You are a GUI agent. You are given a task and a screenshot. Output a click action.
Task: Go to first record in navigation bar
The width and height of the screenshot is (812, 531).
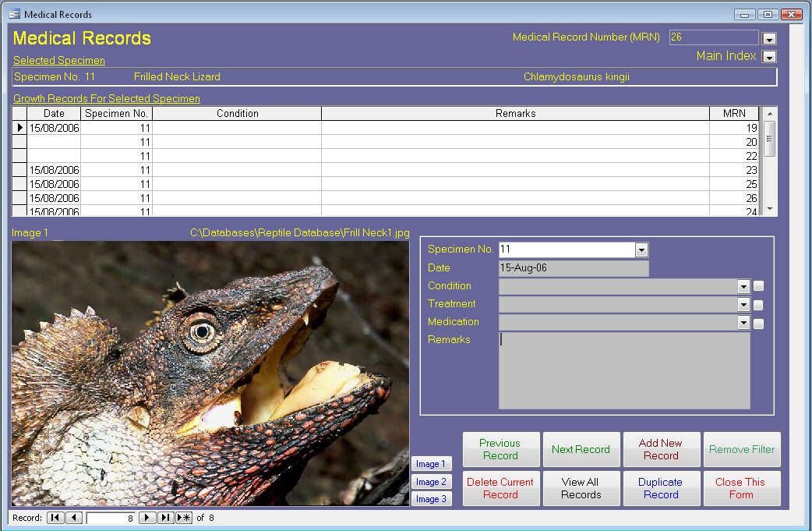55,518
